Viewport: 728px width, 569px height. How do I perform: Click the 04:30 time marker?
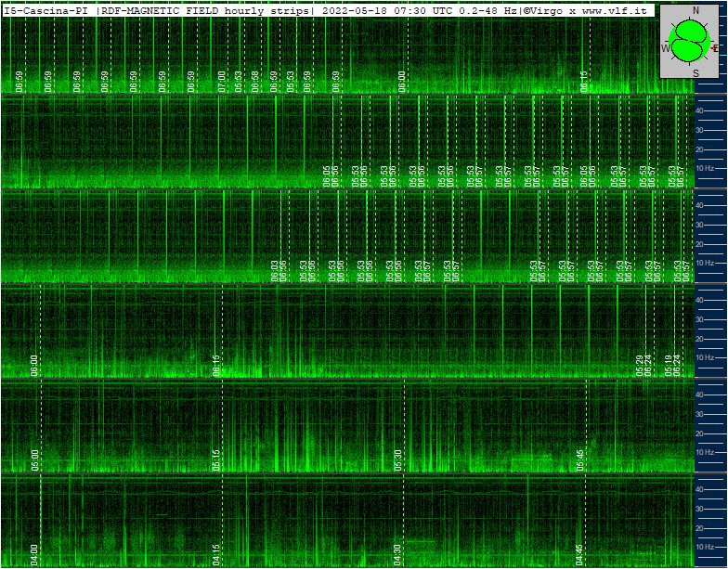tap(398, 554)
